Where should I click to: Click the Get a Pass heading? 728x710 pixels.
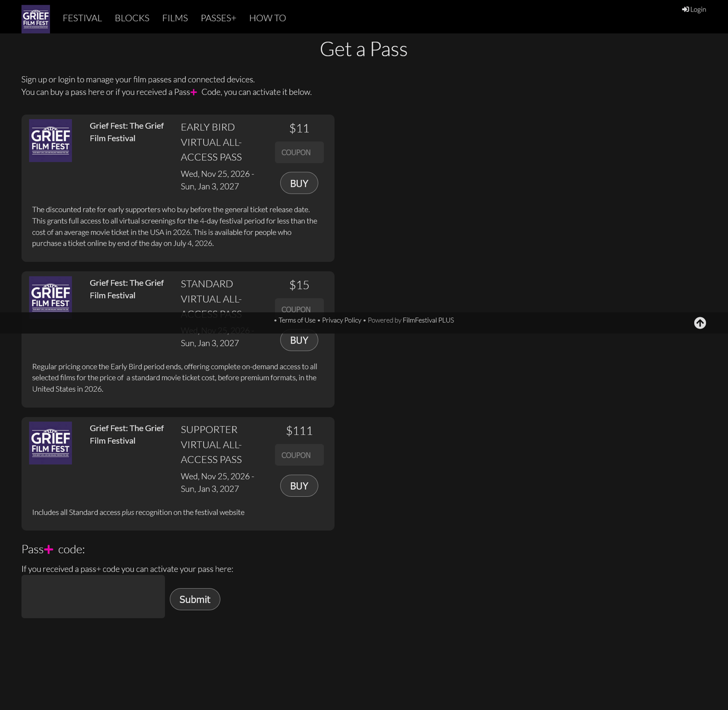coord(364,49)
